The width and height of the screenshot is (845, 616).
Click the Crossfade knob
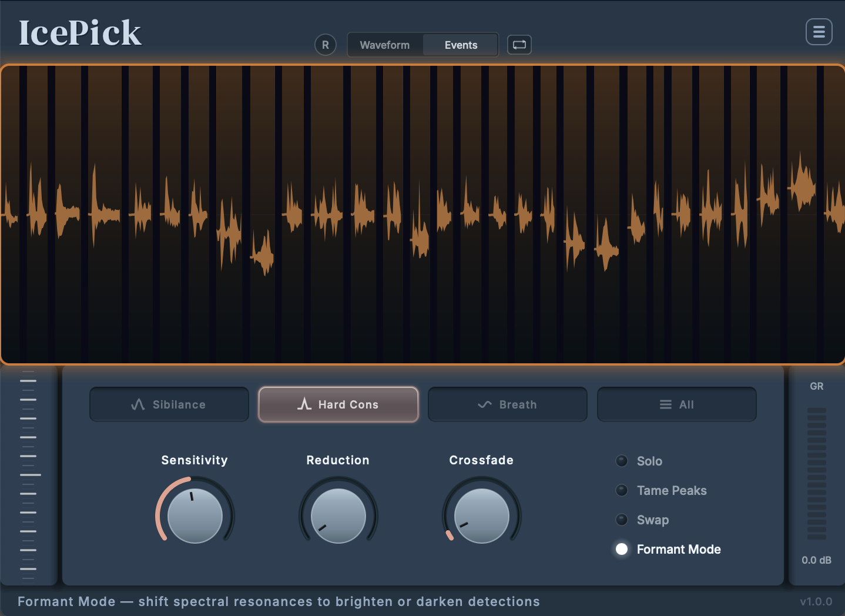(482, 515)
